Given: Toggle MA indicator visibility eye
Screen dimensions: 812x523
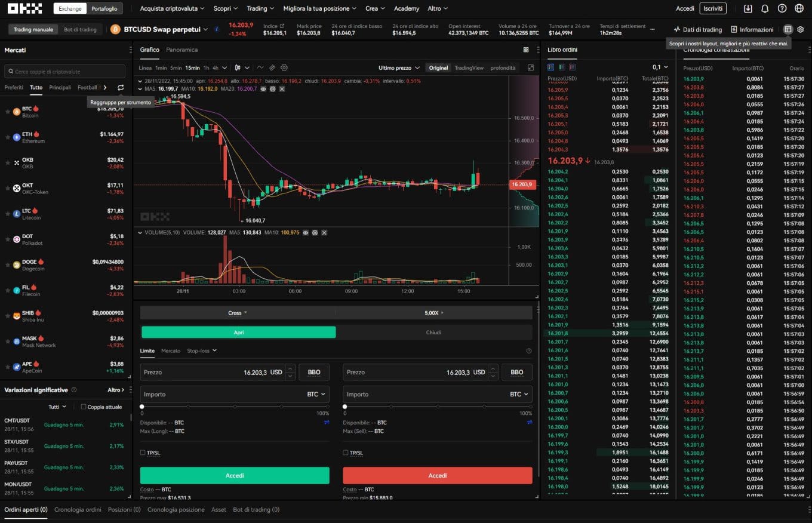Looking at the screenshot, I should coord(263,88).
